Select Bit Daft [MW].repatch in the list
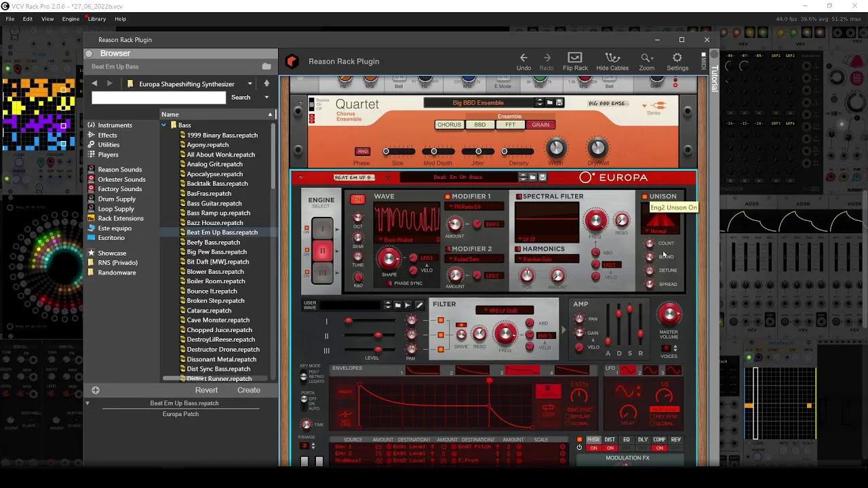The height and width of the screenshot is (488, 868). [218, 262]
